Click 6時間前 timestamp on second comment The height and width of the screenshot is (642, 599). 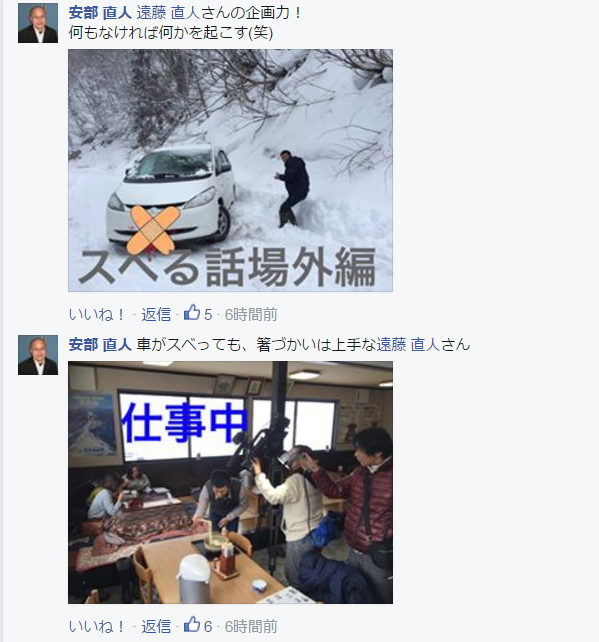(x=251, y=626)
